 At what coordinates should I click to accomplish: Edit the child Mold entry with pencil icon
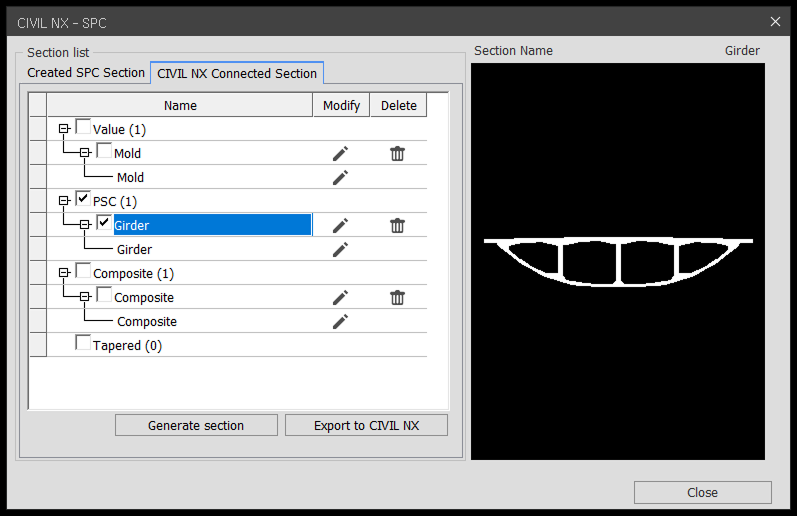click(x=341, y=177)
